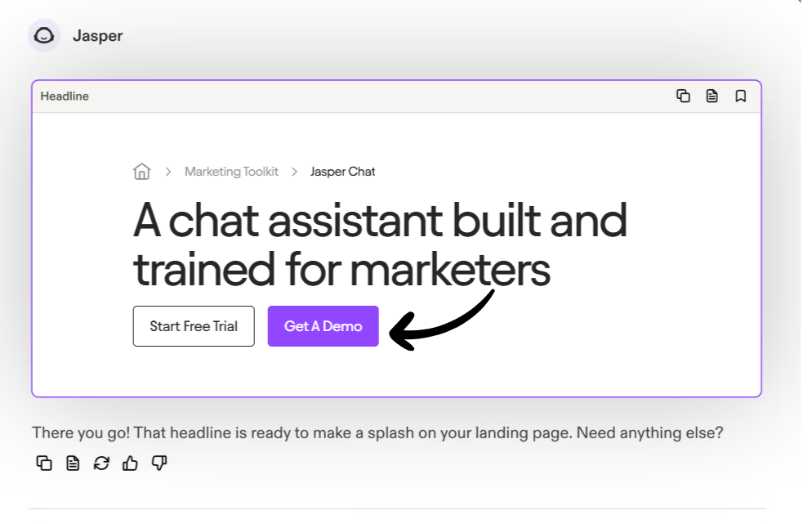Bookmark the Headline card

741,96
